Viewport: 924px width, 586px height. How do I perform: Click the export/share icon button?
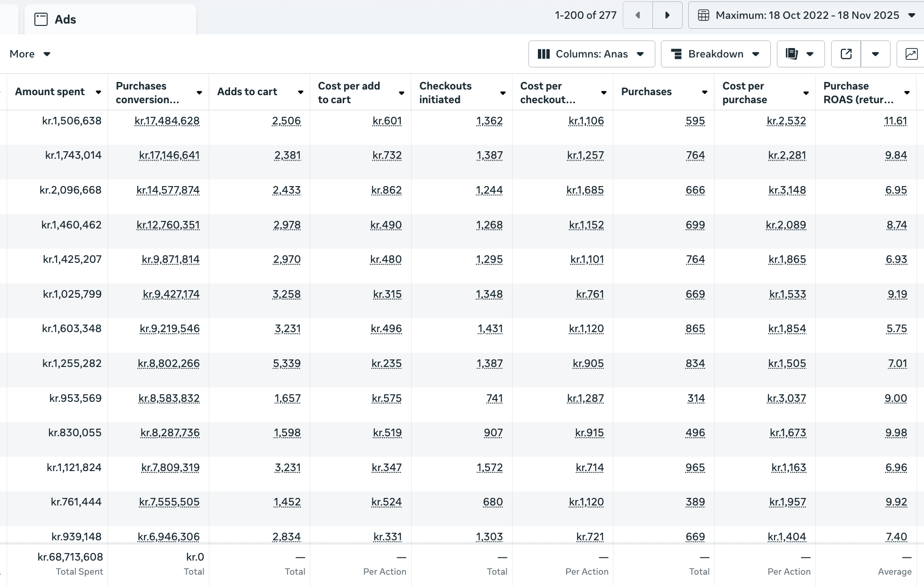846,54
